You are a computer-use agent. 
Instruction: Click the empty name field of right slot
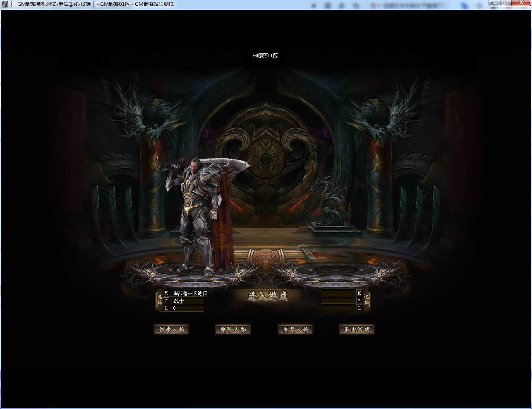(x=339, y=293)
